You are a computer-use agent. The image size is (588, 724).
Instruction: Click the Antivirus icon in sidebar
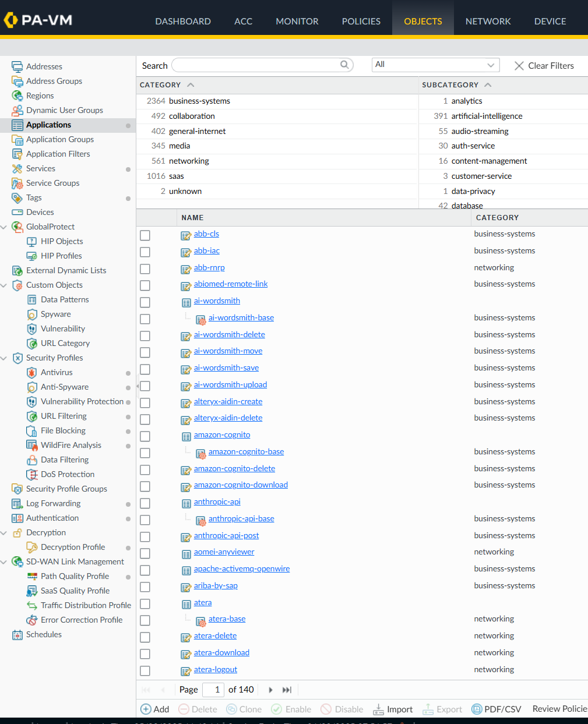point(32,373)
